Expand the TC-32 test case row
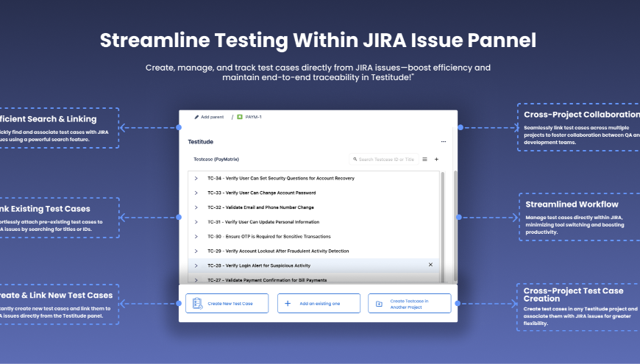640x364 pixels. coord(196,207)
